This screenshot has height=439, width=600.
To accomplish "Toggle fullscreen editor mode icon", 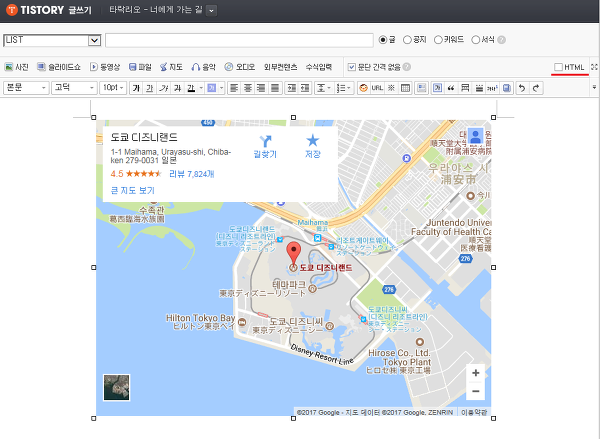I will pyautogui.click(x=594, y=67).
